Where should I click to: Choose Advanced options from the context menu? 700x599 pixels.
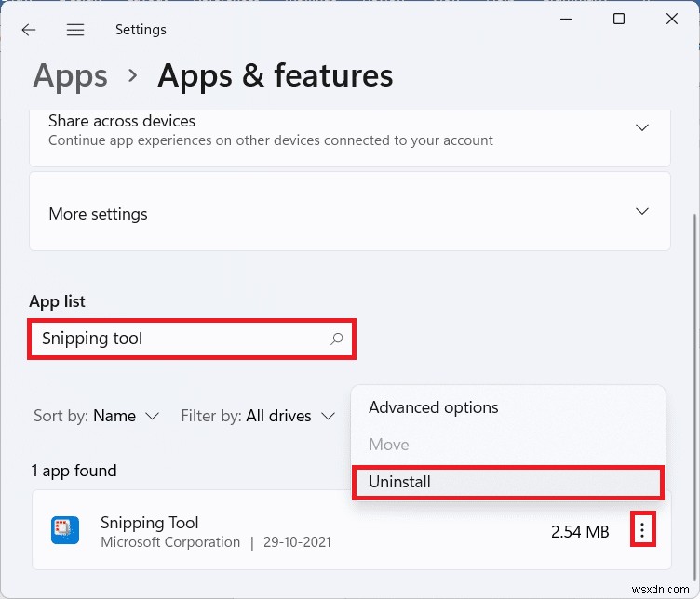coord(434,407)
